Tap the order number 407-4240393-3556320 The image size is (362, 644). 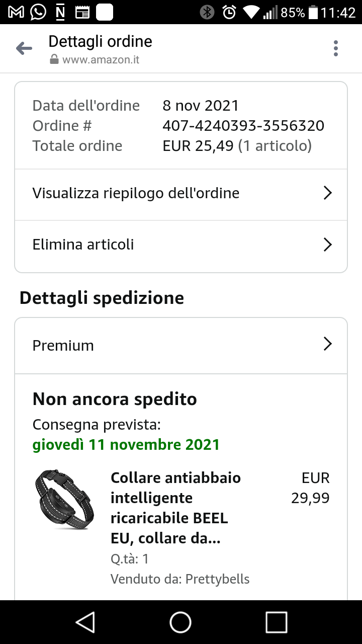coord(243,126)
